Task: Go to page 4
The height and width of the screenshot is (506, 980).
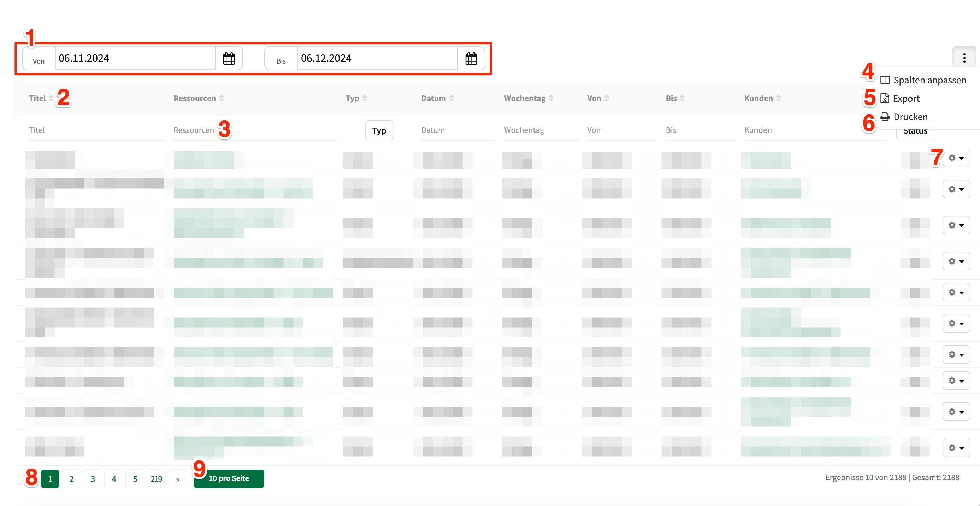Action: point(114,479)
